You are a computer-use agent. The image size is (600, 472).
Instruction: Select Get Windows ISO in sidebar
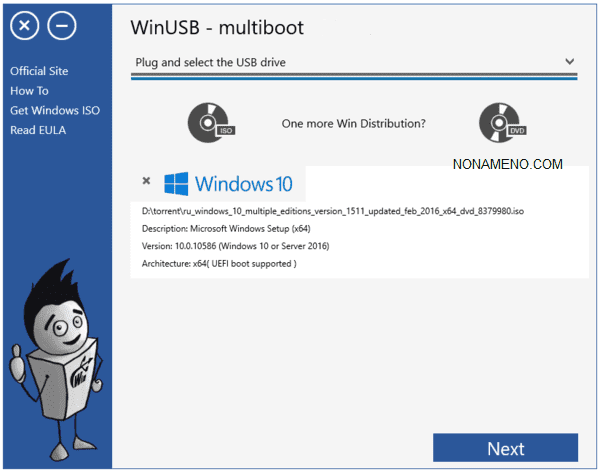point(55,110)
